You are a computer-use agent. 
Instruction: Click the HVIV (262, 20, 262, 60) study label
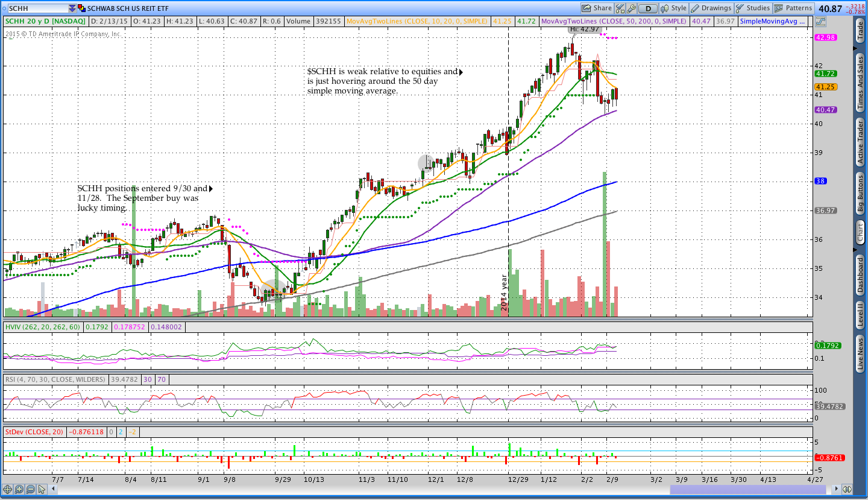[x=42, y=327]
